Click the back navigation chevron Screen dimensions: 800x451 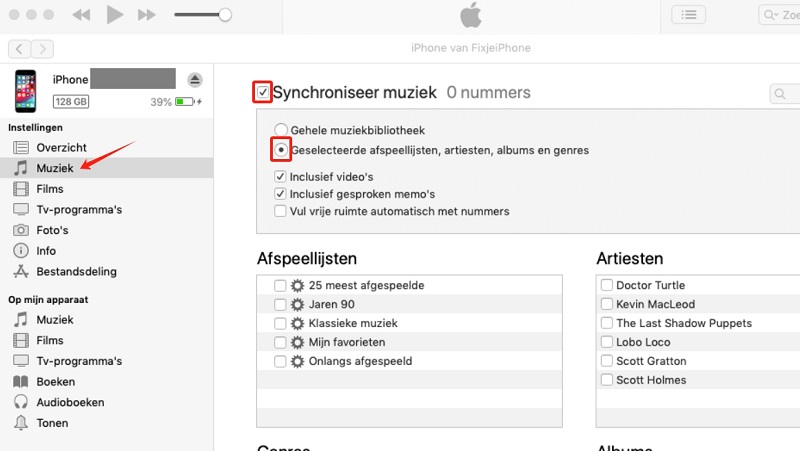pyautogui.click(x=19, y=48)
